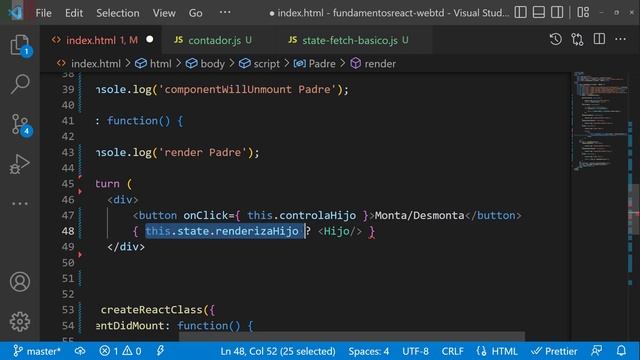
Task: Change file encoding UTF-8
Action: click(415, 351)
